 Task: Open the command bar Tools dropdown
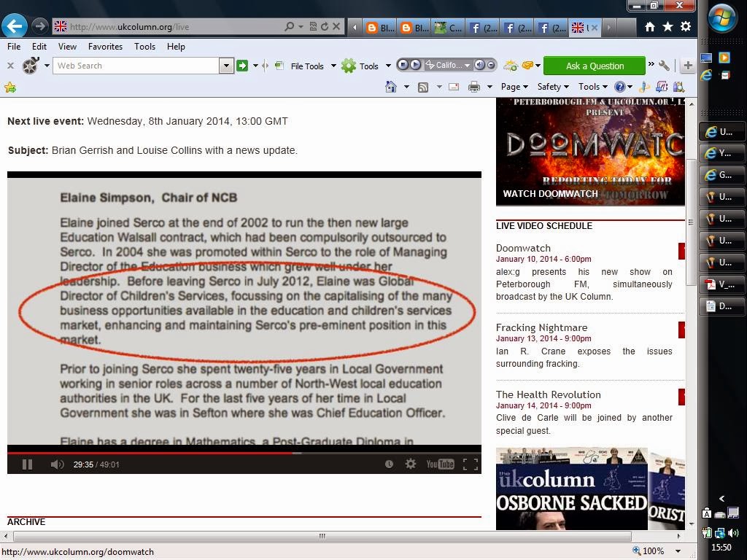[x=592, y=87]
